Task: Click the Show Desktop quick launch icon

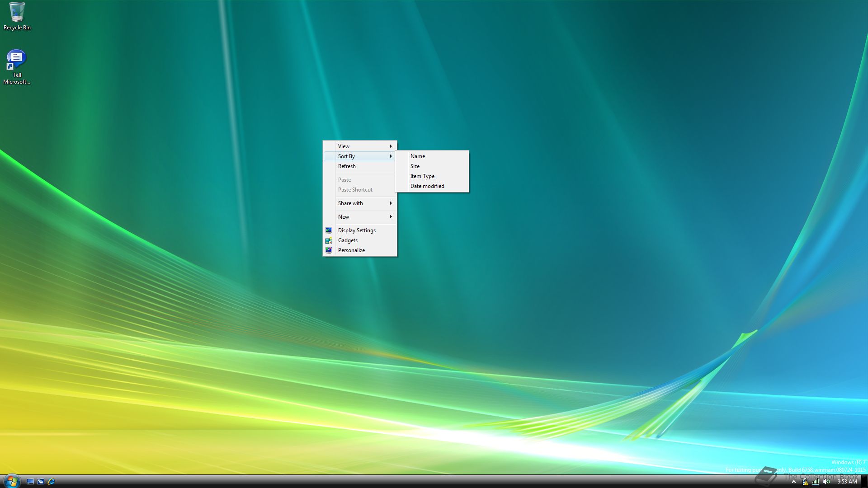Action: click(30, 482)
